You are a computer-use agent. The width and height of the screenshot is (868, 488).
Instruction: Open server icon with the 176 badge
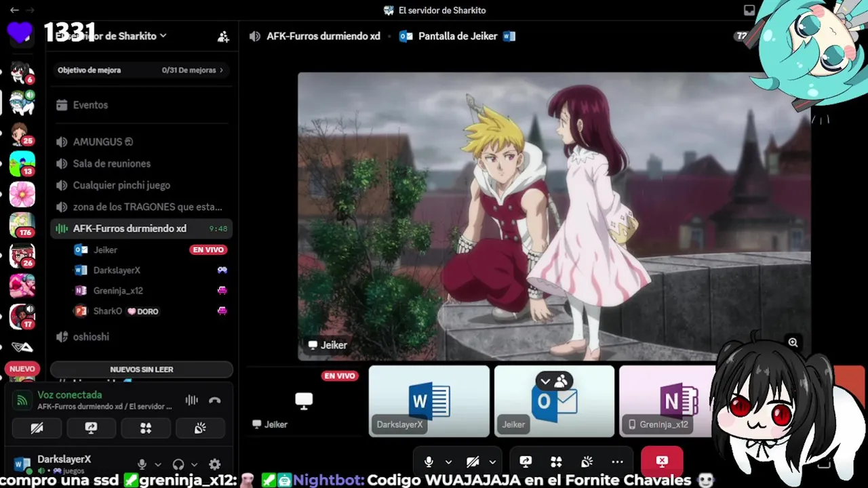coord(22,224)
